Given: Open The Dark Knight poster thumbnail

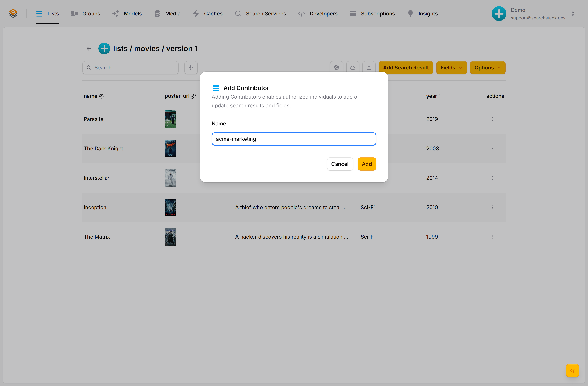Looking at the screenshot, I should point(171,149).
